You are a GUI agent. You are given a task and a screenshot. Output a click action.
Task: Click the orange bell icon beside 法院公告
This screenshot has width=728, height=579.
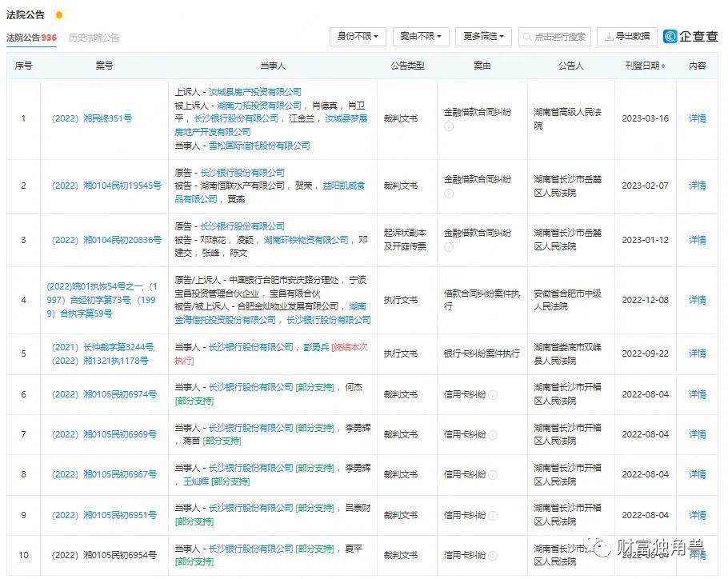[x=58, y=14]
